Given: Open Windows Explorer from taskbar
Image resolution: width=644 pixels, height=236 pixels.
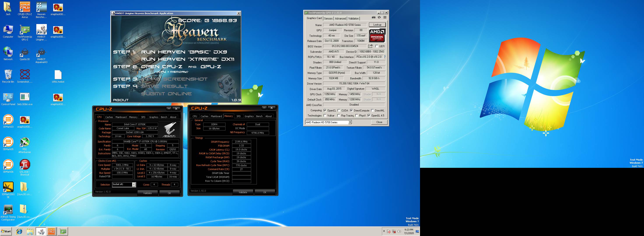Looking at the screenshot, I should pos(30,231).
